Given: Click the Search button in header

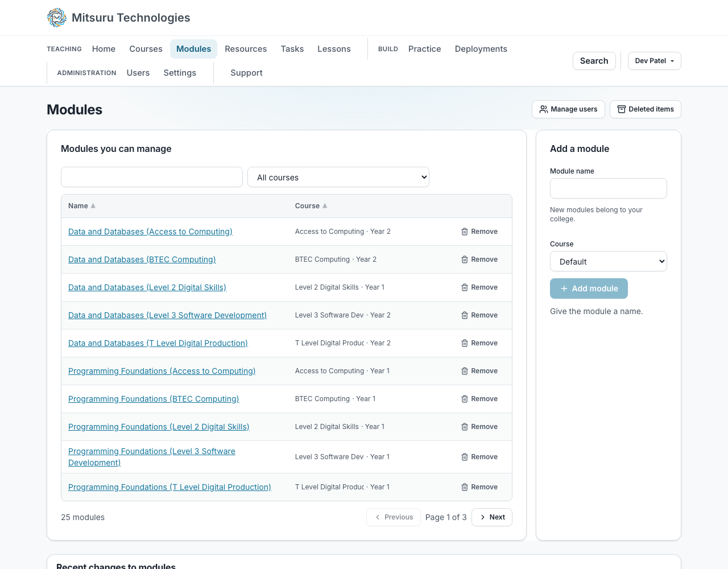Looking at the screenshot, I should [594, 61].
